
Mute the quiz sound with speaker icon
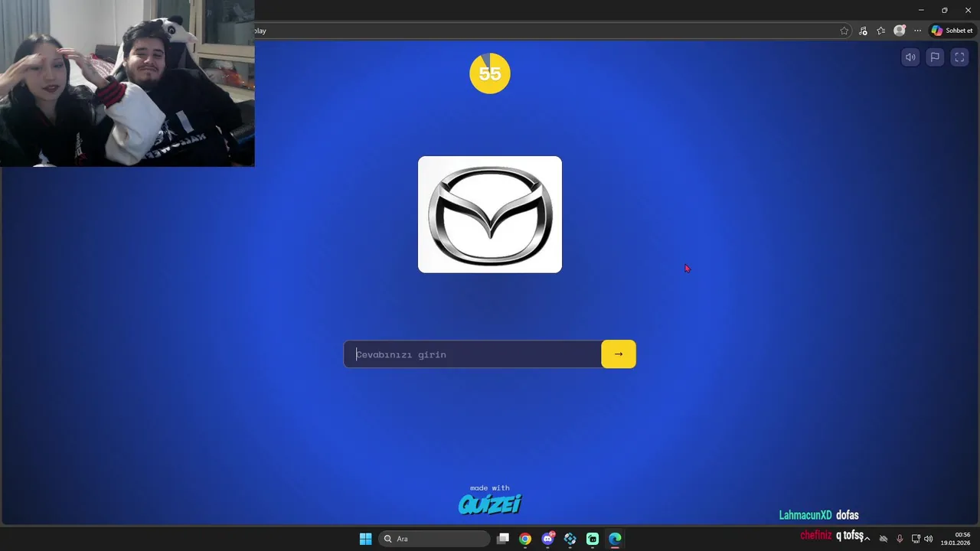(x=910, y=57)
